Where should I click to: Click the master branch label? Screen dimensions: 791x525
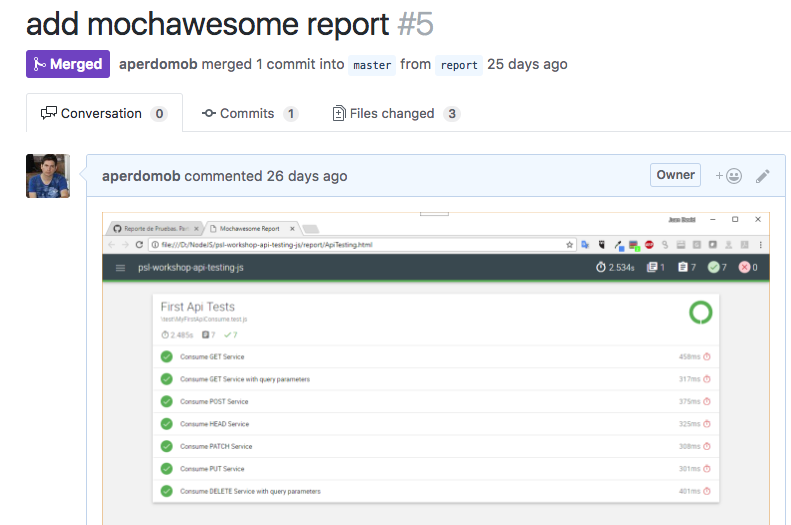pyautogui.click(x=372, y=65)
